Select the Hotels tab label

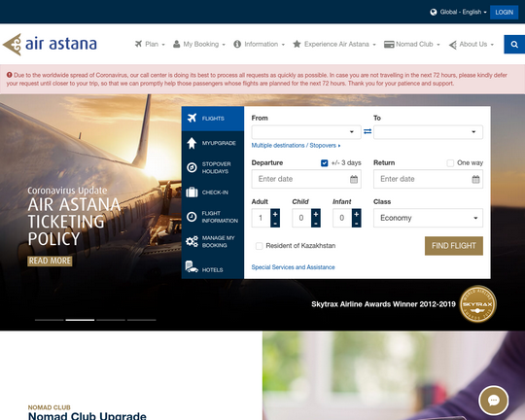pos(212,269)
